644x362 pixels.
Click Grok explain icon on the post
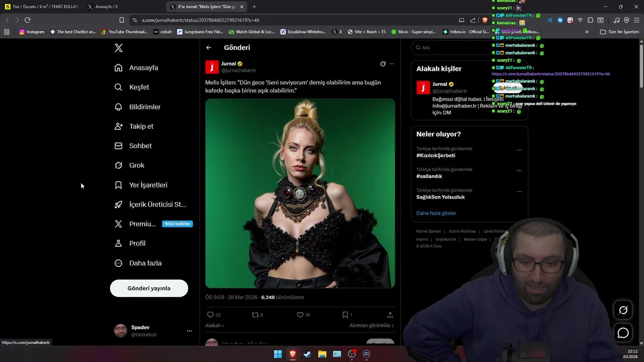click(x=383, y=64)
